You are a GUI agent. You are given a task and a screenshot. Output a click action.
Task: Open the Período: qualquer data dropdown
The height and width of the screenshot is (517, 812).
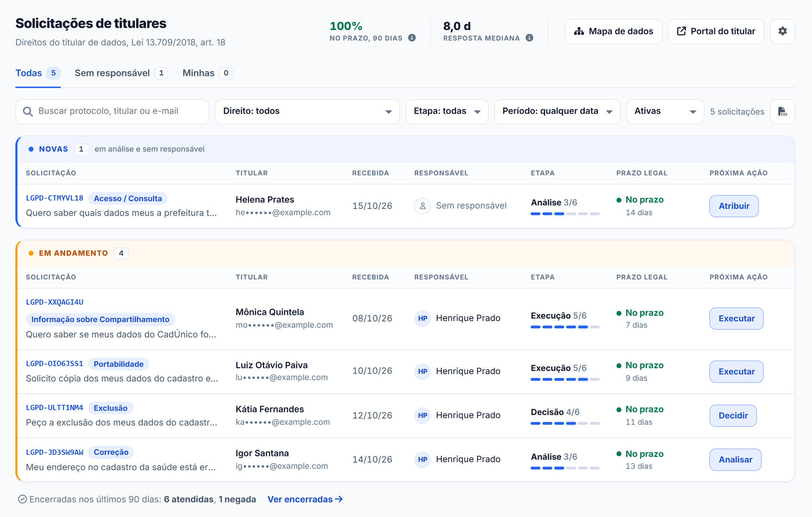click(x=557, y=111)
